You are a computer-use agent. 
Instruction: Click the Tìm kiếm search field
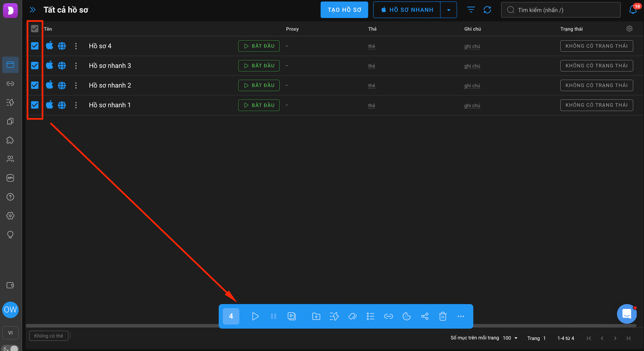[x=560, y=10]
